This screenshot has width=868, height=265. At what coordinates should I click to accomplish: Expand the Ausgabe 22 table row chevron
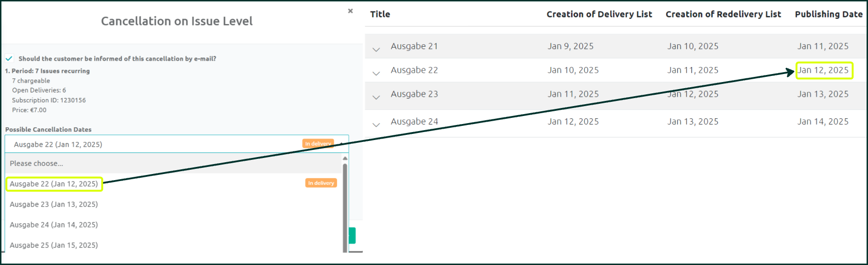(376, 73)
